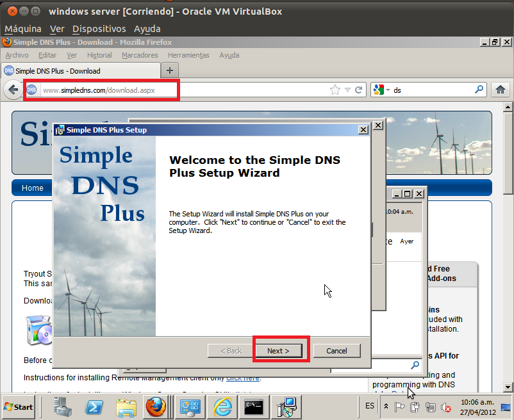Open the search engine dropdown next to Google icon

[x=388, y=90]
